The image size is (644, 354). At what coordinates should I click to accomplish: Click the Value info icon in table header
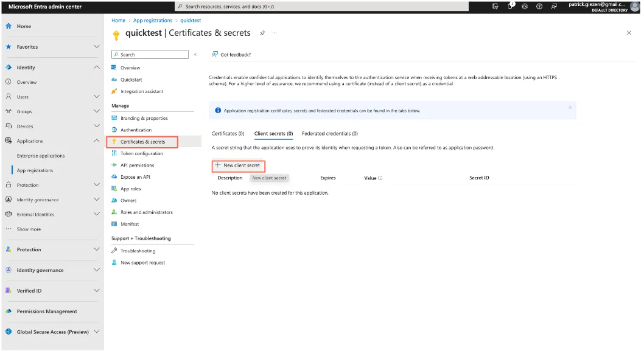pos(380,178)
